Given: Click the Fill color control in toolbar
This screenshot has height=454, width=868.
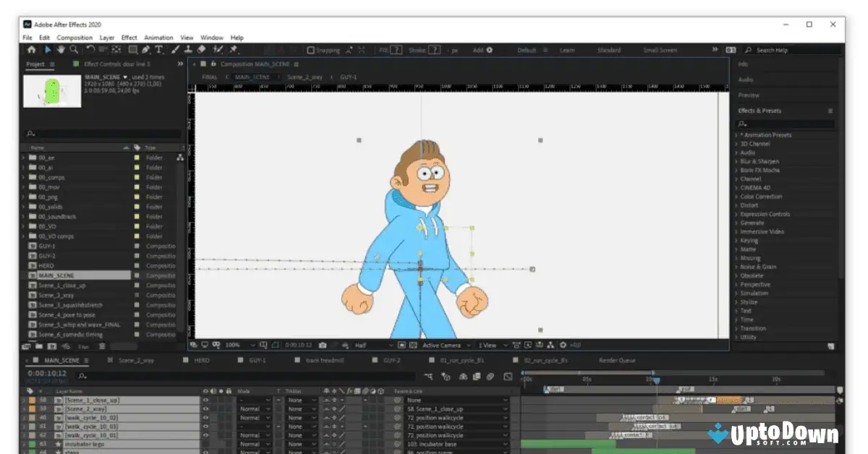Looking at the screenshot, I should (396, 49).
